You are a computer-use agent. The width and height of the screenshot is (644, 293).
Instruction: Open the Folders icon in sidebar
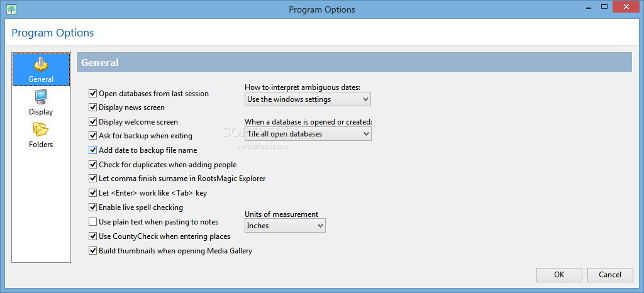pos(41,130)
